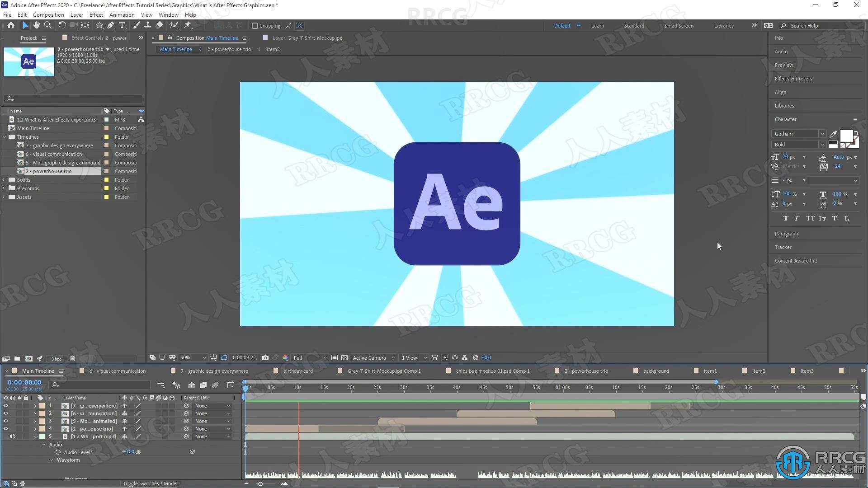This screenshot has height=488, width=868.
Task: Open the Effect menu
Action: point(96,14)
